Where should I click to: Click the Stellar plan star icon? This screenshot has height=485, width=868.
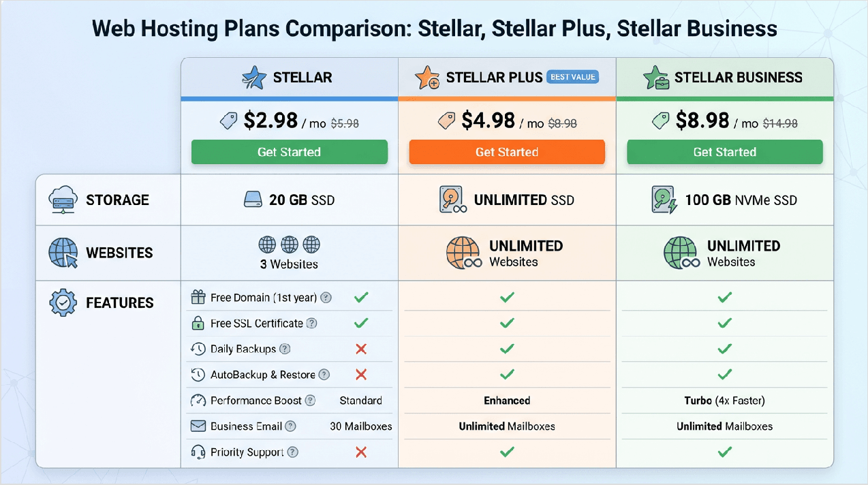tap(254, 78)
